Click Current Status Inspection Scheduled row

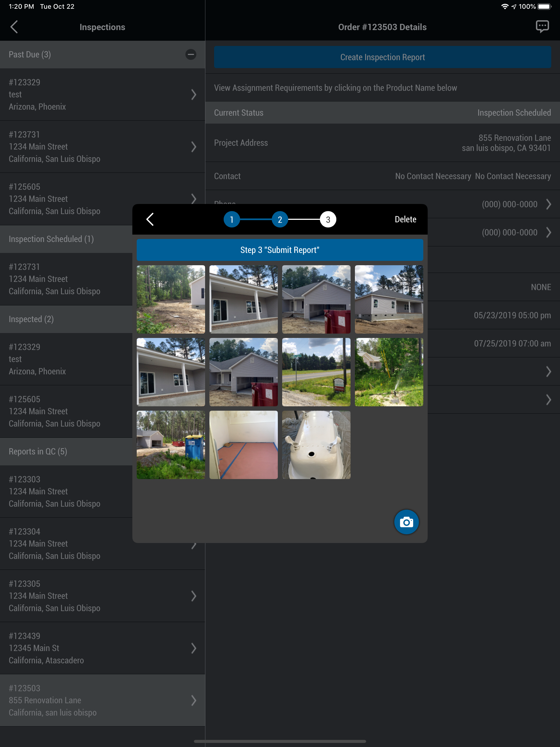coord(382,113)
